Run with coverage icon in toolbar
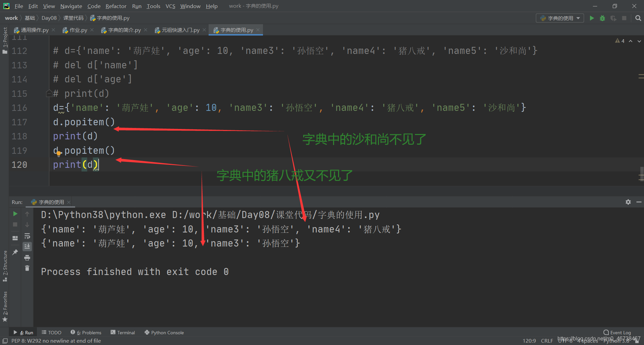This screenshot has width=644, height=345. click(x=613, y=18)
